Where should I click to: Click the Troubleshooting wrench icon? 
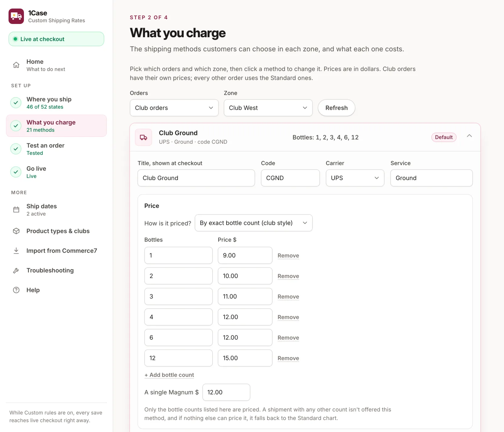[x=16, y=271]
